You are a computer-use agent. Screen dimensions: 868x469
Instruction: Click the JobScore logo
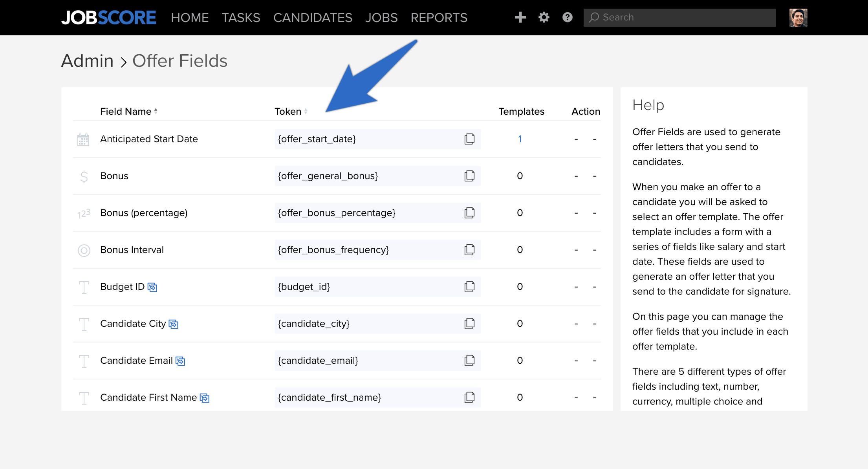(x=109, y=18)
